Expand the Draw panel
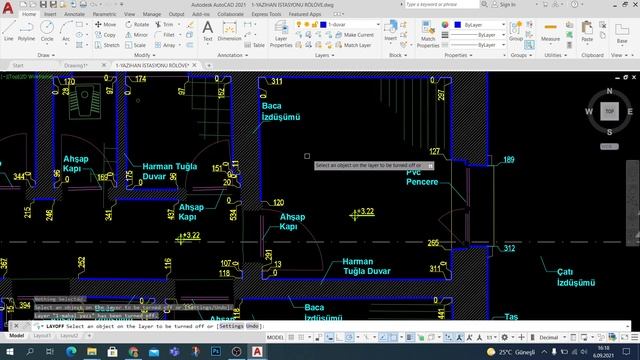 [46, 55]
